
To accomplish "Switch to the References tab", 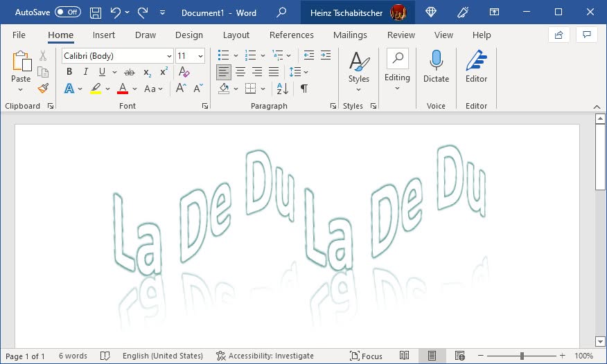I will tap(292, 35).
